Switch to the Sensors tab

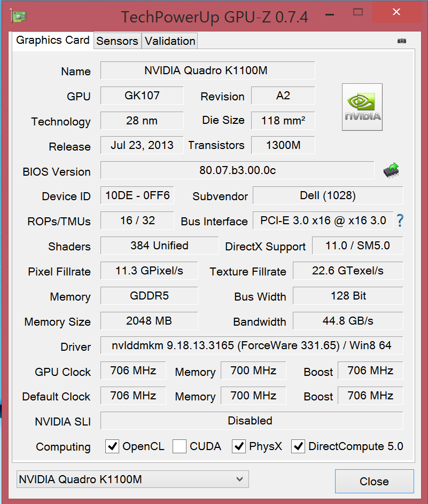pos(118,41)
